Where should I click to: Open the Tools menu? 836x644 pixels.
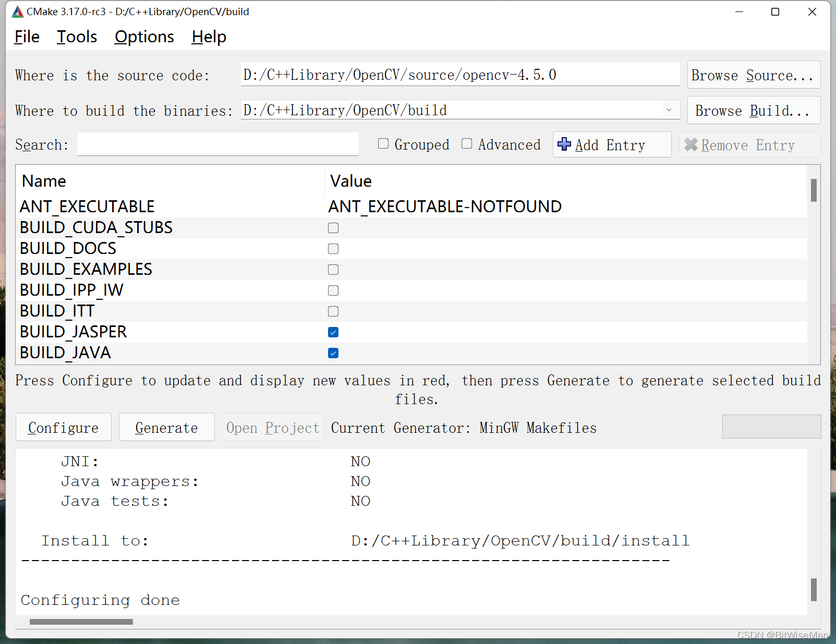point(77,37)
